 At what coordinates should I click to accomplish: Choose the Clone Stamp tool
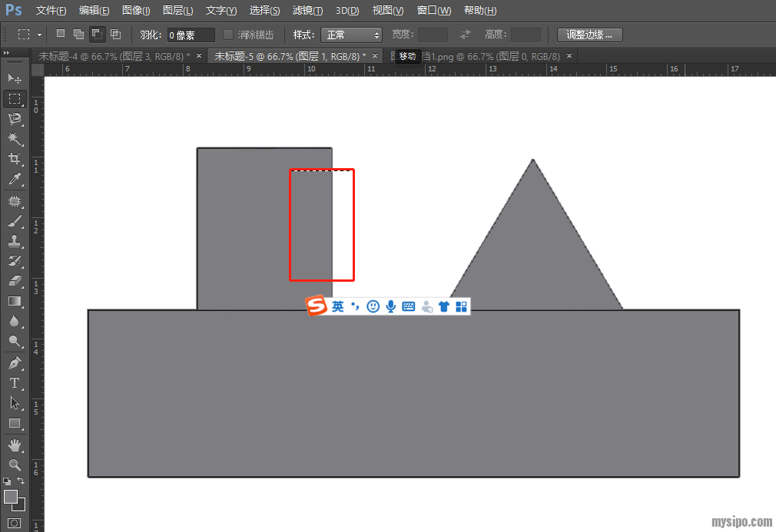click(x=15, y=242)
